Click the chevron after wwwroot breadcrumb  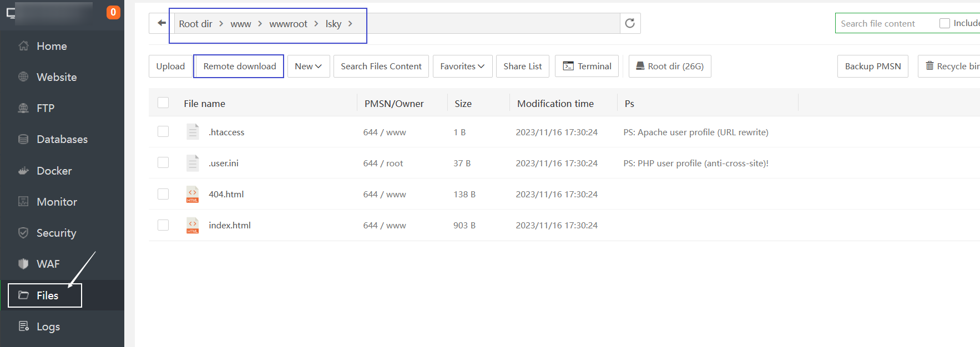[x=316, y=23]
